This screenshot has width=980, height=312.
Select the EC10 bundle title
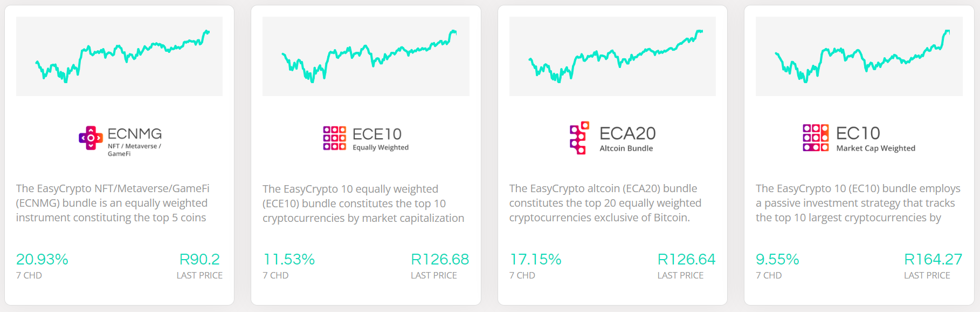click(x=858, y=133)
